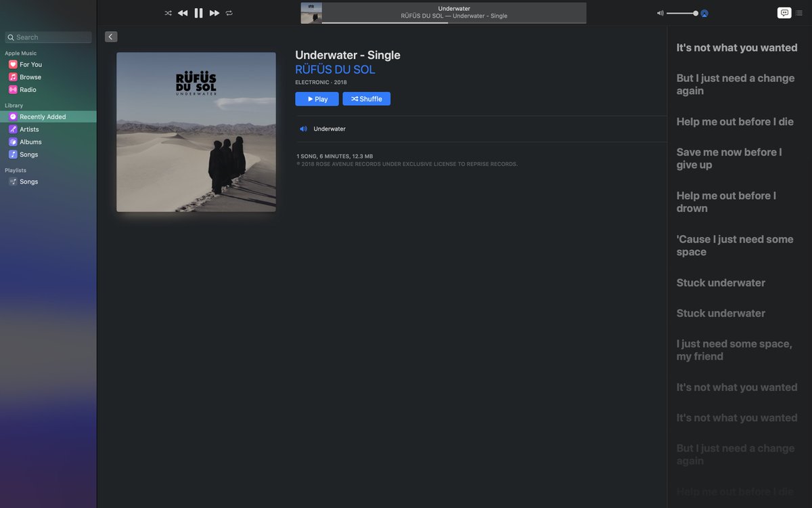Click the now playing mini album artwork

(311, 13)
